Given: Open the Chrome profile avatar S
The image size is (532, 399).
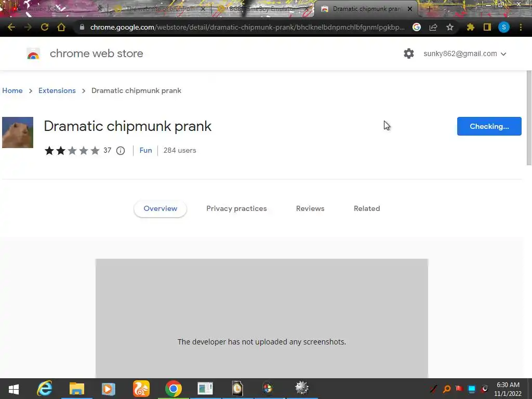Looking at the screenshot, I should [x=504, y=27].
